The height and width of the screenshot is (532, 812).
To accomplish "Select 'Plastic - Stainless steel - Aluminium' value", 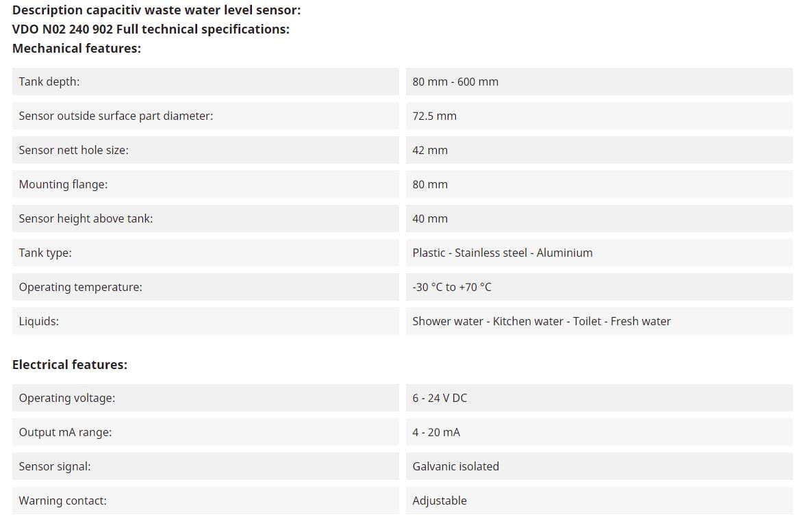I will click(x=503, y=253).
